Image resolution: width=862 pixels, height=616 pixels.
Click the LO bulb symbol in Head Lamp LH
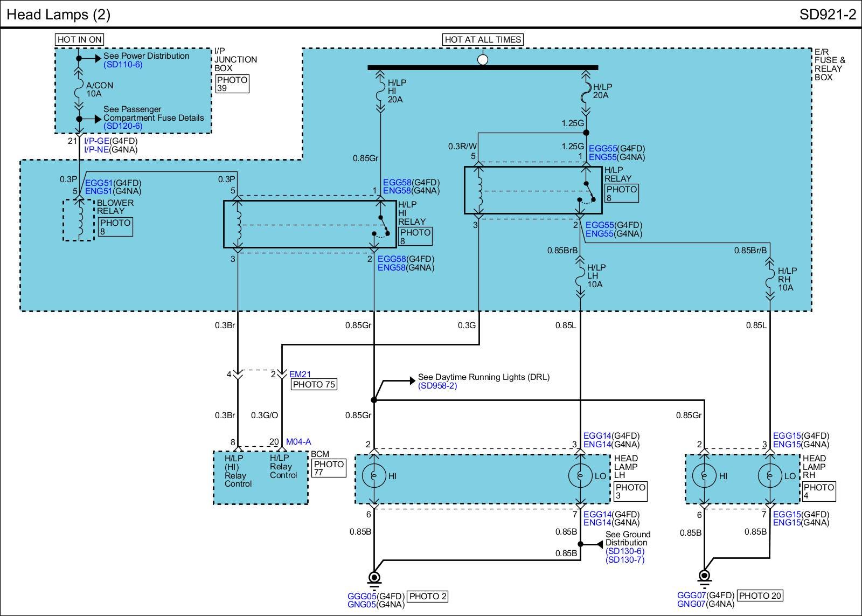pos(580,476)
